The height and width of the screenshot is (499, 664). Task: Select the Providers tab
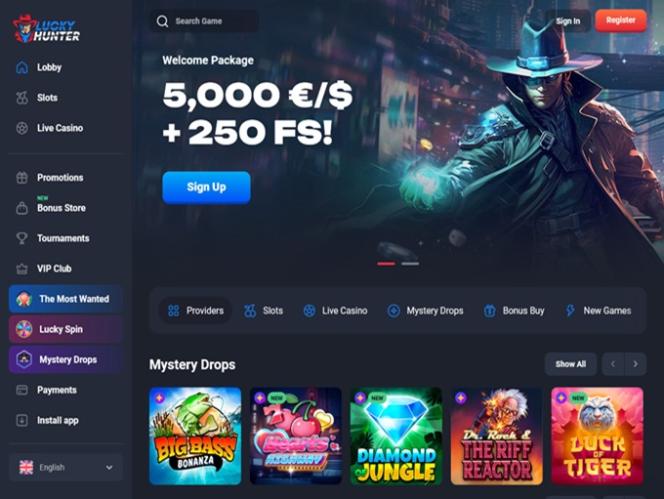pyautogui.click(x=195, y=310)
